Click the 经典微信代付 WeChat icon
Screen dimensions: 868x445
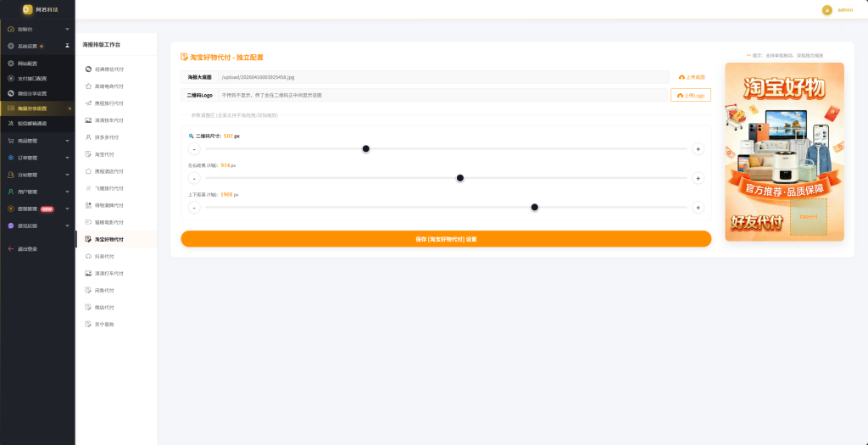click(88, 70)
